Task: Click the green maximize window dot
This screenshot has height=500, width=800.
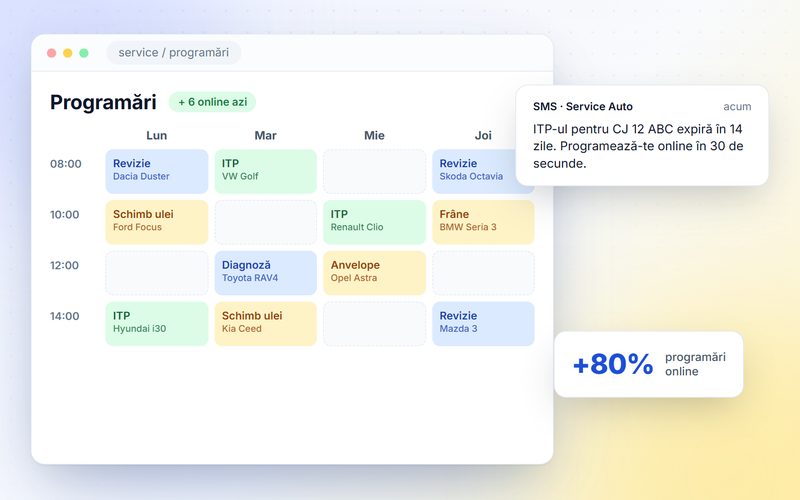Action: point(84,53)
